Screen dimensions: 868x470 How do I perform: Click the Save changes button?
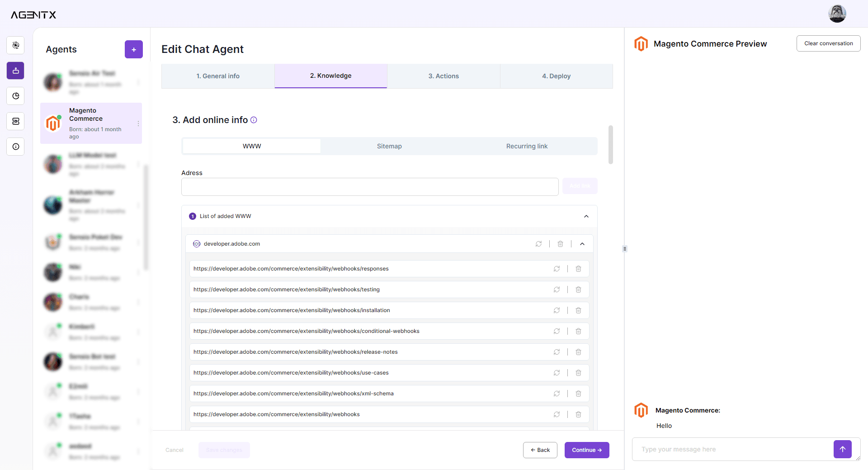(224, 450)
